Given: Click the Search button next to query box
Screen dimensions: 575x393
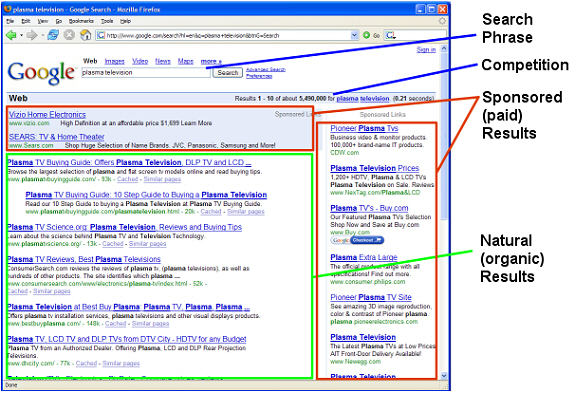Looking at the screenshot, I should [x=228, y=73].
